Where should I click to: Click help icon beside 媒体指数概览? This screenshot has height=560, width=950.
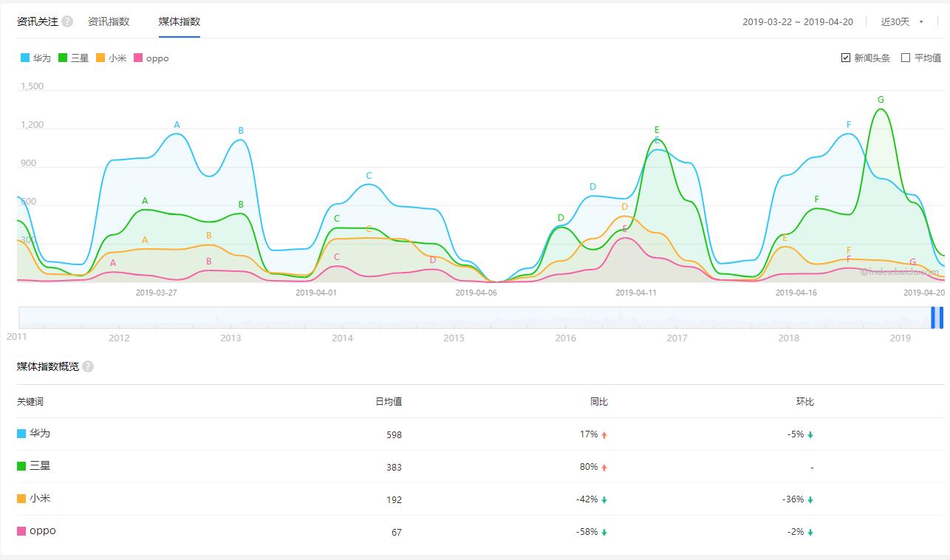click(x=88, y=366)
